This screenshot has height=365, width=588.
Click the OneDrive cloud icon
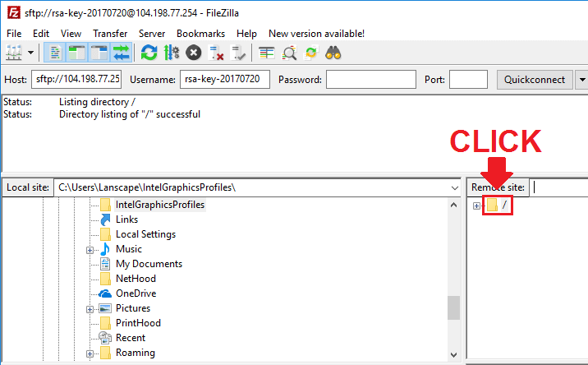point(105,293)
